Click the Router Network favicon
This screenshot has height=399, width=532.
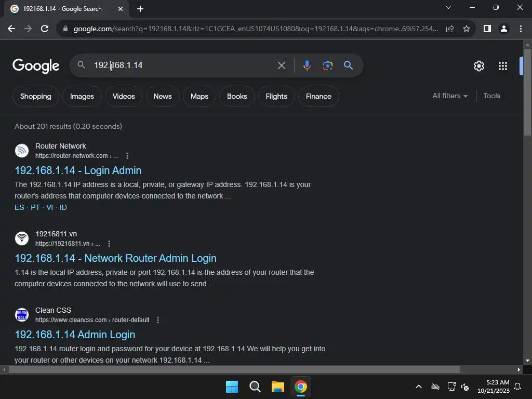(22, 151)
